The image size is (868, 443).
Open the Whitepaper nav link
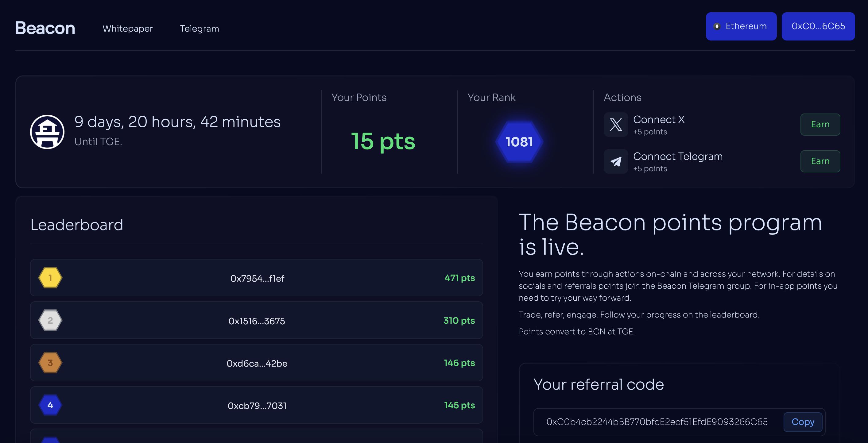pyautogui.click(x=128, y=29)
